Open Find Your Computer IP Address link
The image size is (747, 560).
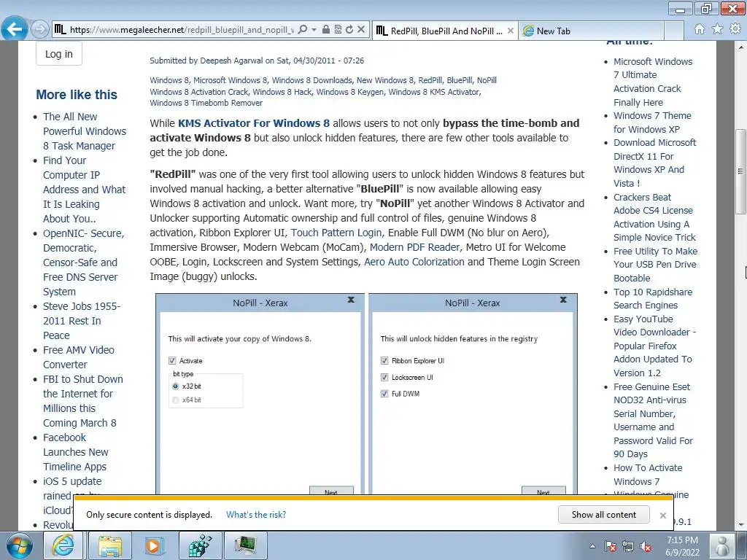(x=85, y=190)
